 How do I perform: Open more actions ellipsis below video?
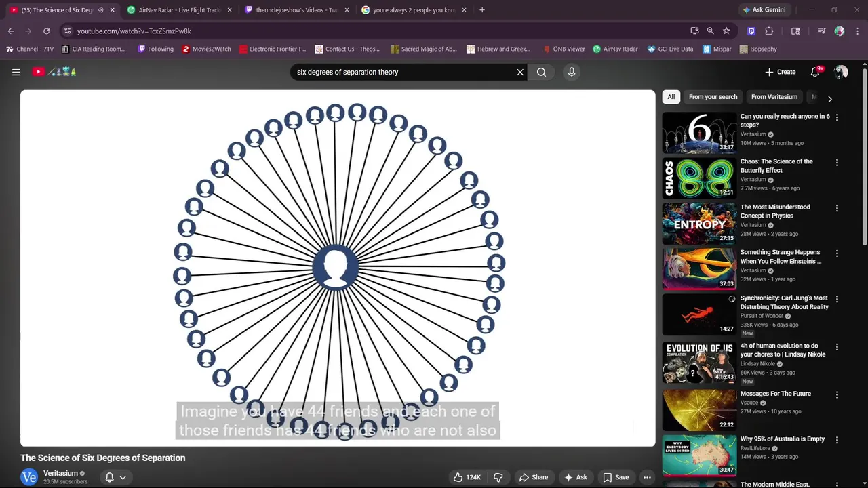click(x=647, y=477)
